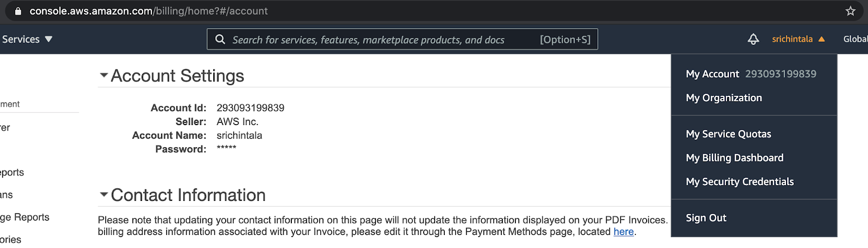
Task: Open My Security Credentials
Action: pos(739,181)
